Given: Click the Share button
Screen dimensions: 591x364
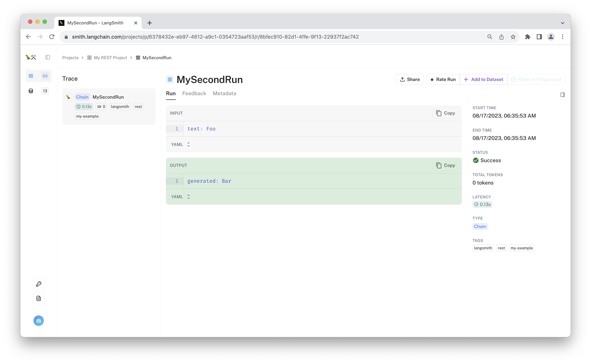Looking at the screenshot, I should [x=410, y=80].
